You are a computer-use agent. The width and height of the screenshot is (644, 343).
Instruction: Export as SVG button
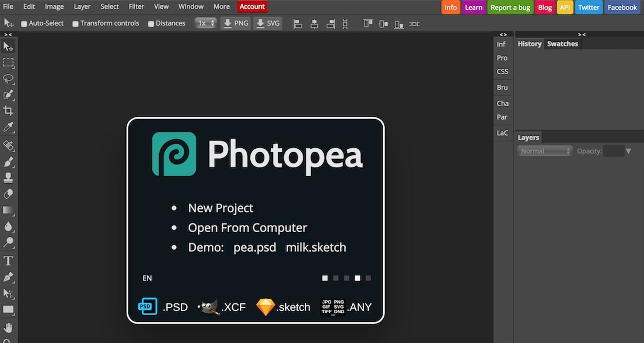coord(268,23)
